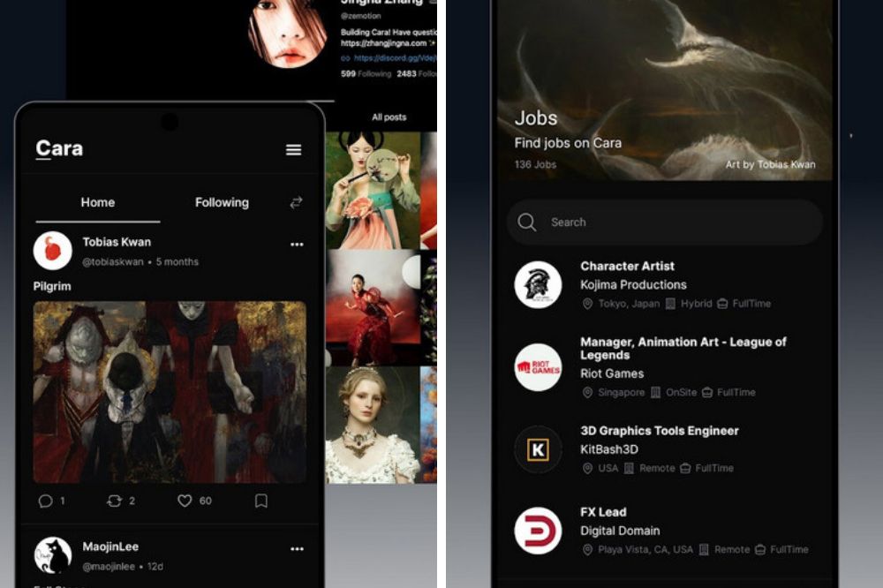
Task: Open MaojinLee's cat avatar
Action: [52, 555]
